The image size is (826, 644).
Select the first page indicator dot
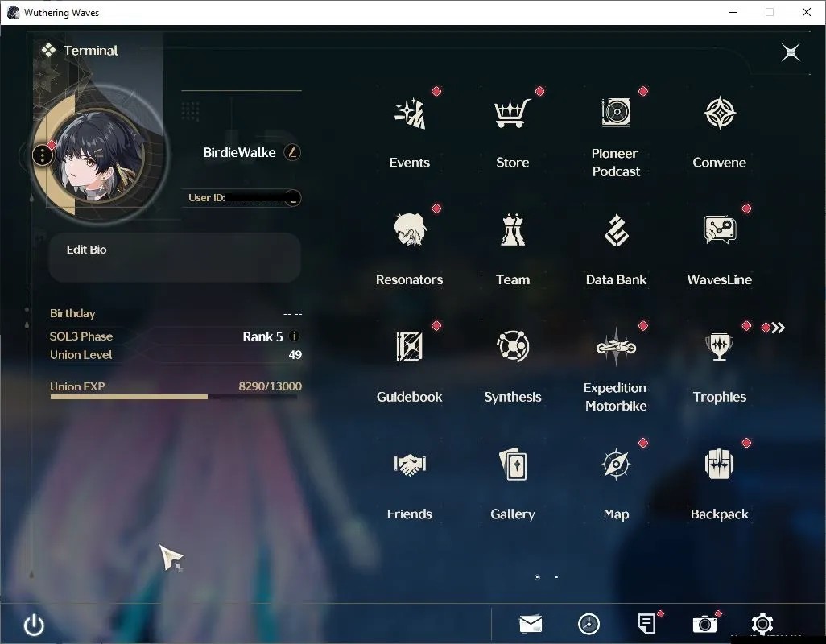[x=537, y=577]
